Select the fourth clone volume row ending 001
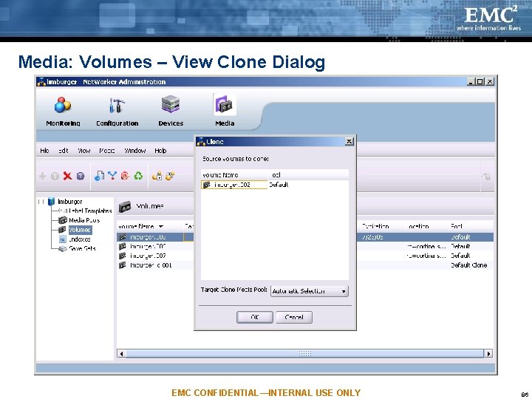This screenshot has height=399, width=532. 305,265
